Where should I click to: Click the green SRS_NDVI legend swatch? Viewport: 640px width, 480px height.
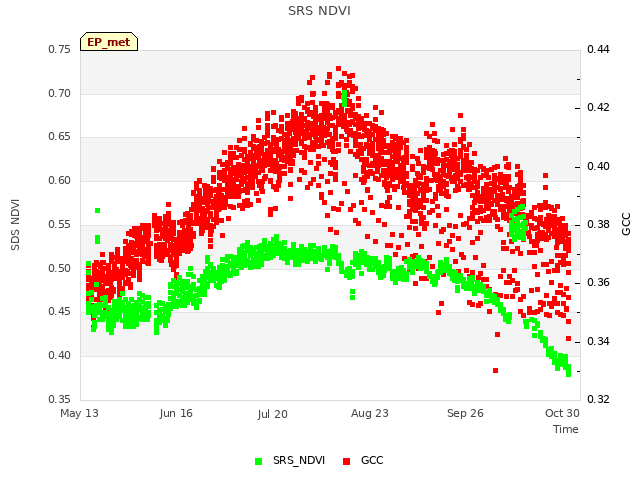(x=258, y=461)
